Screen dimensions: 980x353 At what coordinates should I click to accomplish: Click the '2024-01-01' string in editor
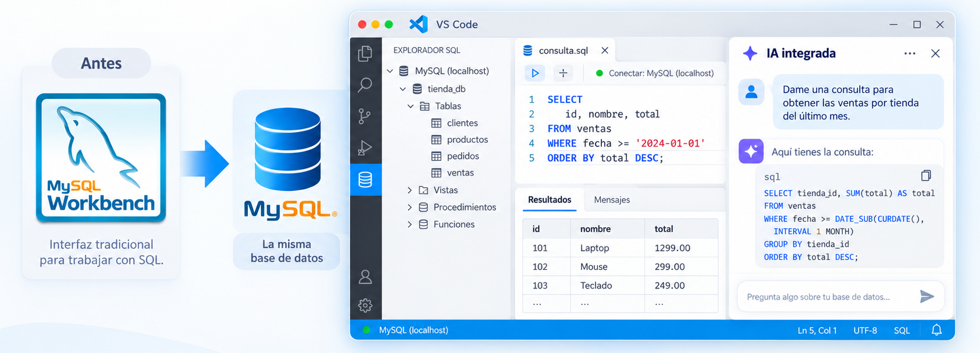(670, 143)
